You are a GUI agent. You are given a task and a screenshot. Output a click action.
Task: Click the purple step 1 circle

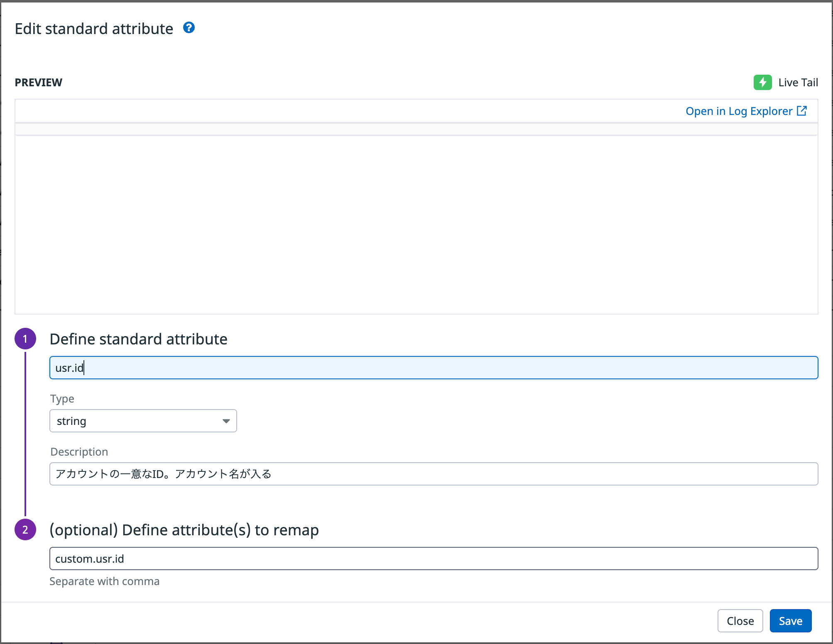tap(25, 339)
